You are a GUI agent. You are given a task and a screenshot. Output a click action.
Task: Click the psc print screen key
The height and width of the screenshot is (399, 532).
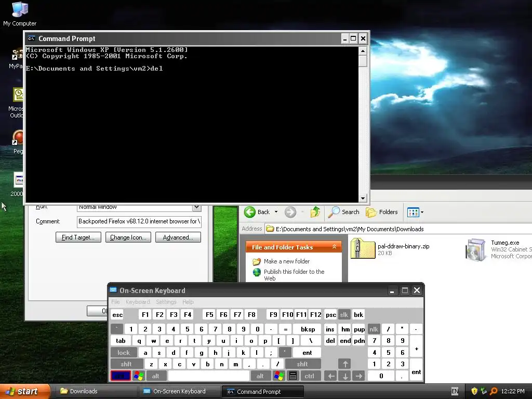coord(331,314)
